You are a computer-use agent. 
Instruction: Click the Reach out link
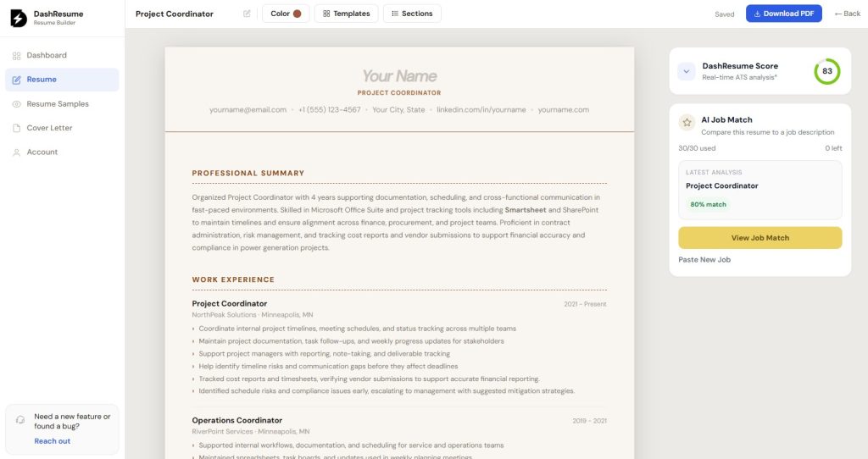click(52, 440)
